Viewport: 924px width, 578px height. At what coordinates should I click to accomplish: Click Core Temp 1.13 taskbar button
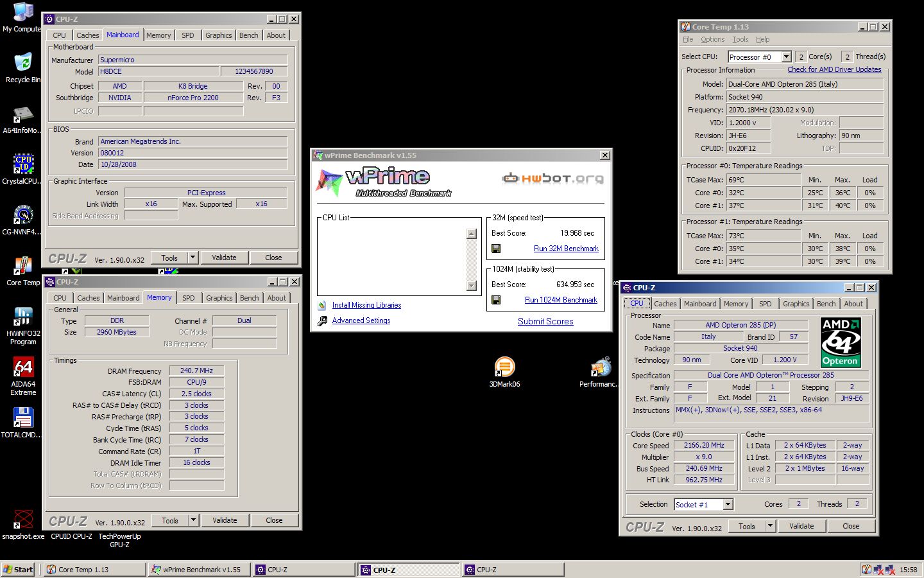(94, 570)
